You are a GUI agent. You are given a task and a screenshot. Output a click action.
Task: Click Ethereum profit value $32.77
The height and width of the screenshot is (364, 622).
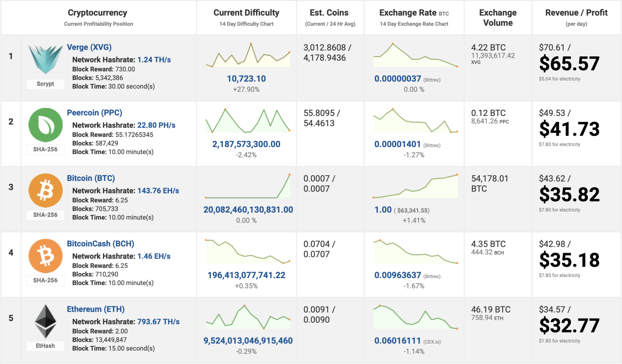coord(569,326)
